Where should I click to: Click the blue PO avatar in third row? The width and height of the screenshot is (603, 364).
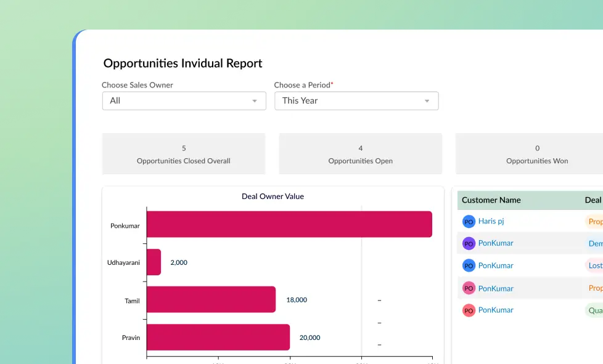469,265
